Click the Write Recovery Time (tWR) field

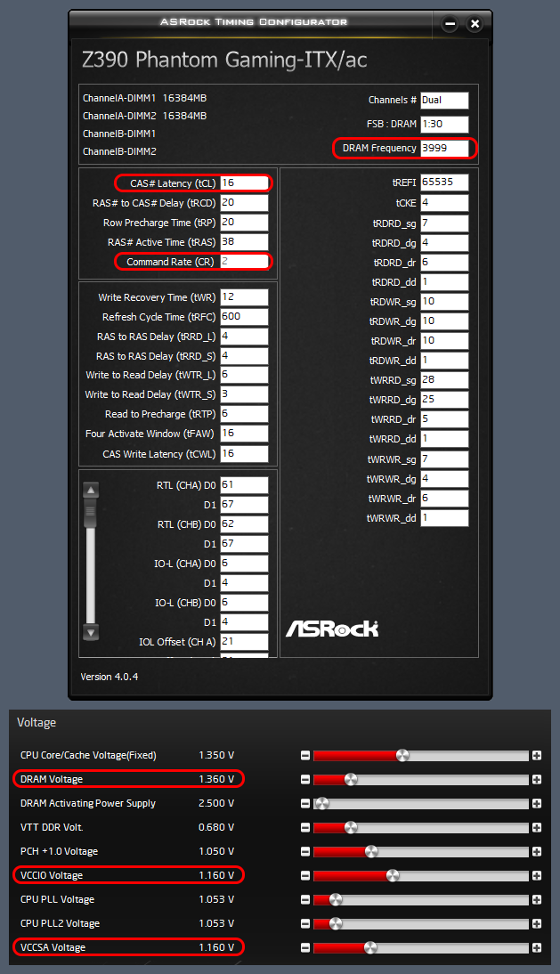pyautogui.click(x=244, y=297)
